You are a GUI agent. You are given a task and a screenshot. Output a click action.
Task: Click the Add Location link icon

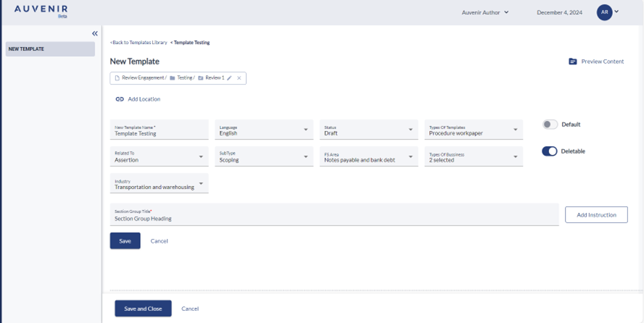click(x=120, y=99)
